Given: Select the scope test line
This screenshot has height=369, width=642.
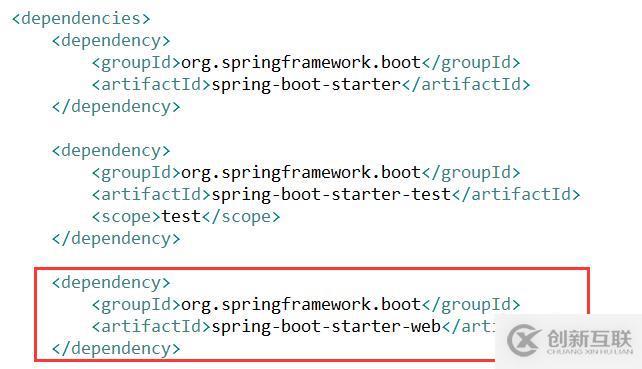Looking at the screenshot, I should [x=186, y=217].
